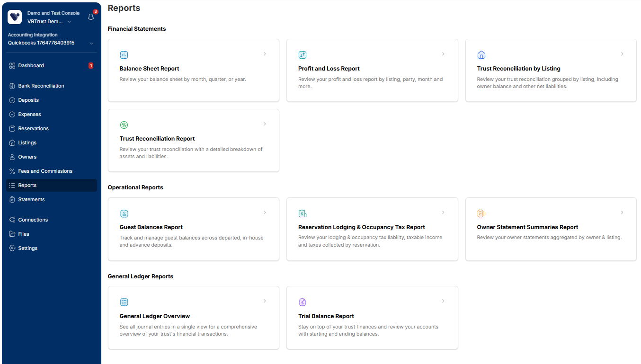The height and width of the screenshot is (364, 641).
Task: Click the Settings gear icon
Action: [x=12, y=249]
